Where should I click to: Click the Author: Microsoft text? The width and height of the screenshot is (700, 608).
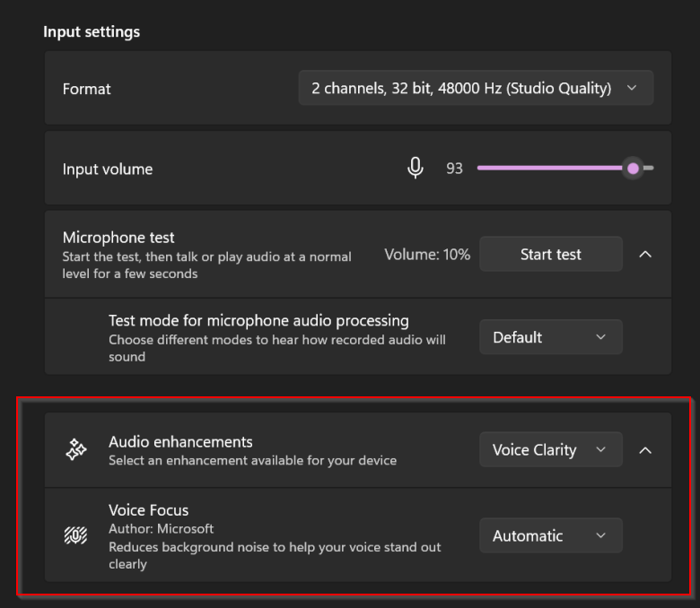162,528
